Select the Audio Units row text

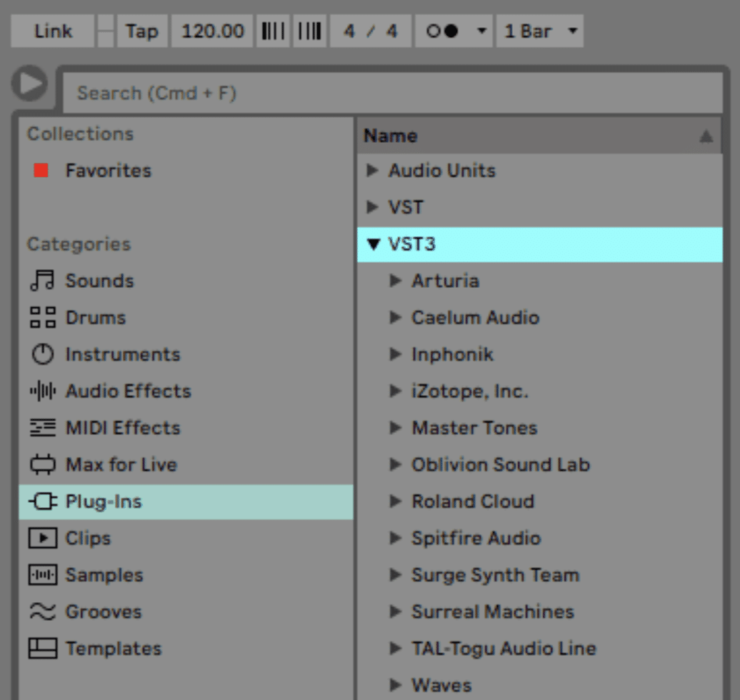(441, 171)
